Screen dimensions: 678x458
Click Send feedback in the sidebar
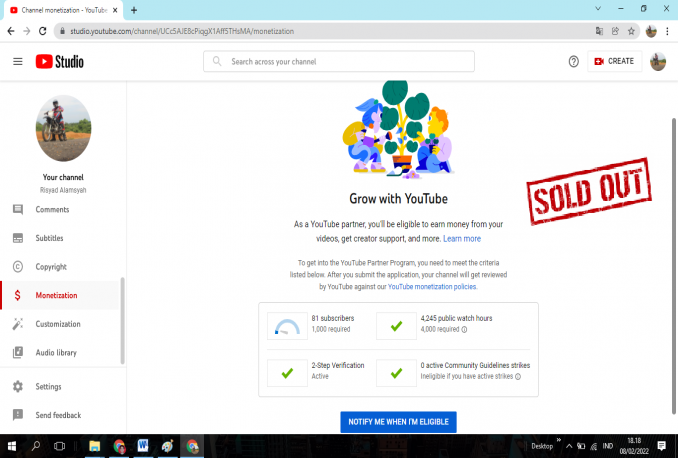(58, 415)
